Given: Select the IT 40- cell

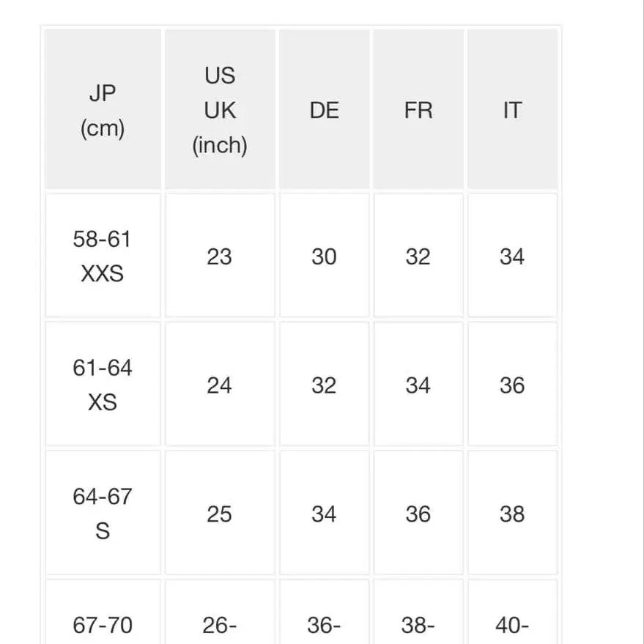Looking at the screenshot, I should pos(512,624).
